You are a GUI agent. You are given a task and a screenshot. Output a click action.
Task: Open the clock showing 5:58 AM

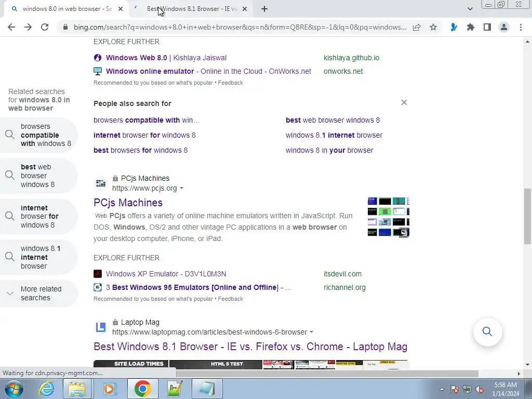click(506, 389)
